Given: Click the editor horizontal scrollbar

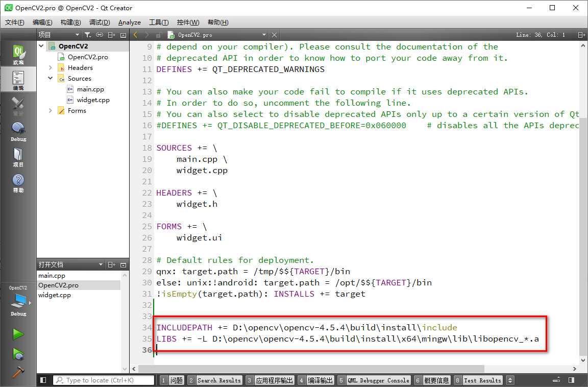Looking at the screenshot, I should point(311,369).
